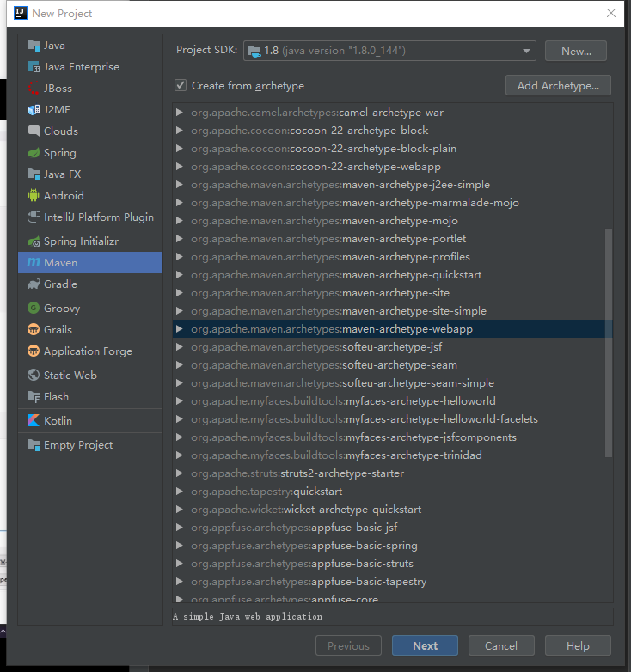Click the red JBoss icon
The width and height of the screenshot is (631, 672).
(x=34, y=88)
